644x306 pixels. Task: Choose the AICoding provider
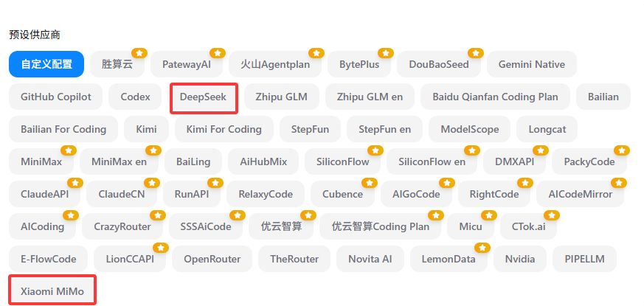coord(42,226)
